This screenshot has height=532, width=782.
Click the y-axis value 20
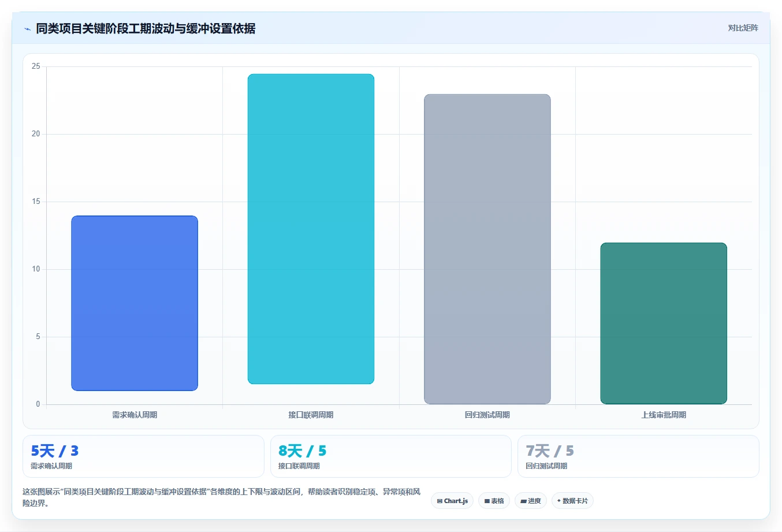(x=36, y=134)
